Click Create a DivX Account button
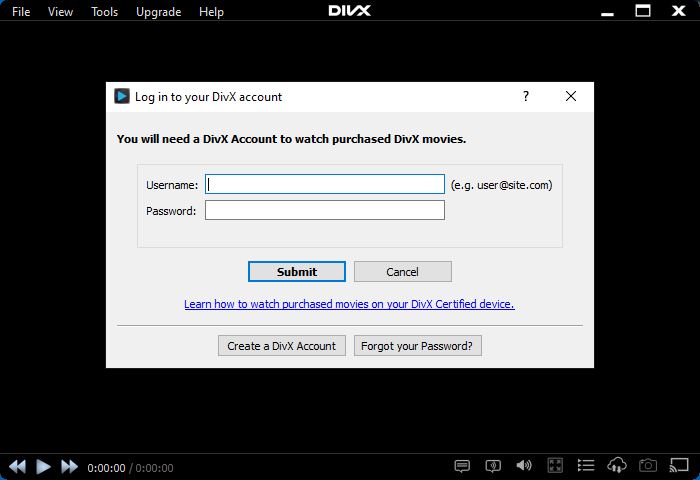This screenshot has width=700, height=480. coord(282,346)
